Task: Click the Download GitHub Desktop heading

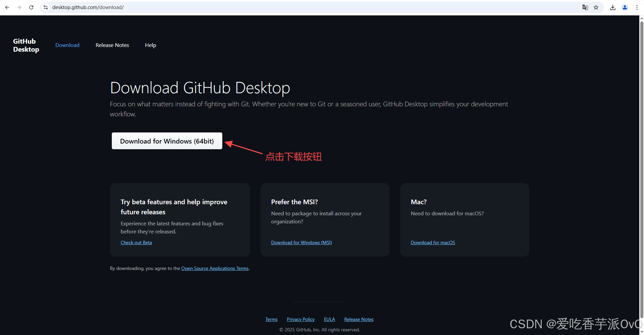Action: [x=200, y=88]
